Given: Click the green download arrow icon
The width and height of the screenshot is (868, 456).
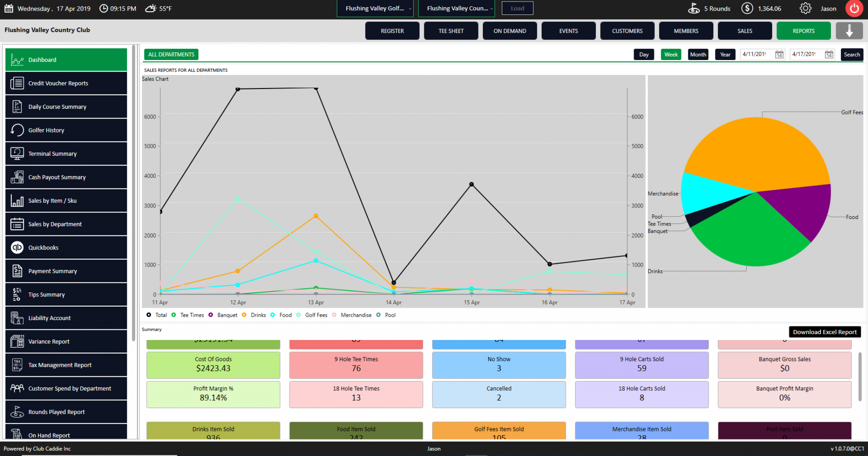Looking at the screenshot, I should (x=849, y=30).
